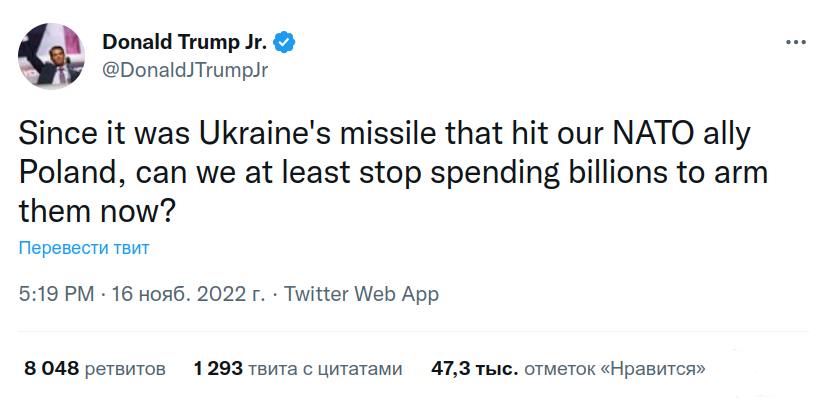Click the 8 048 retweet count number
Screen dimensions: 827x403
(x=52, y=369)
